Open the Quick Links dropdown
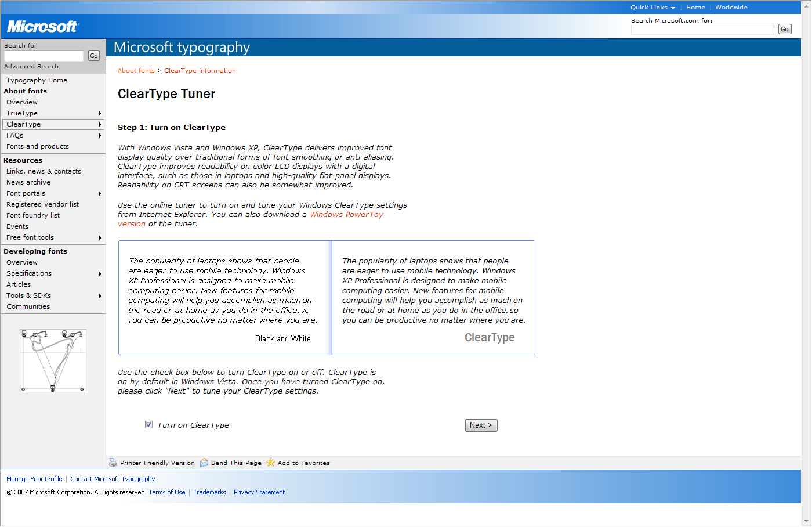 point(652,8)
